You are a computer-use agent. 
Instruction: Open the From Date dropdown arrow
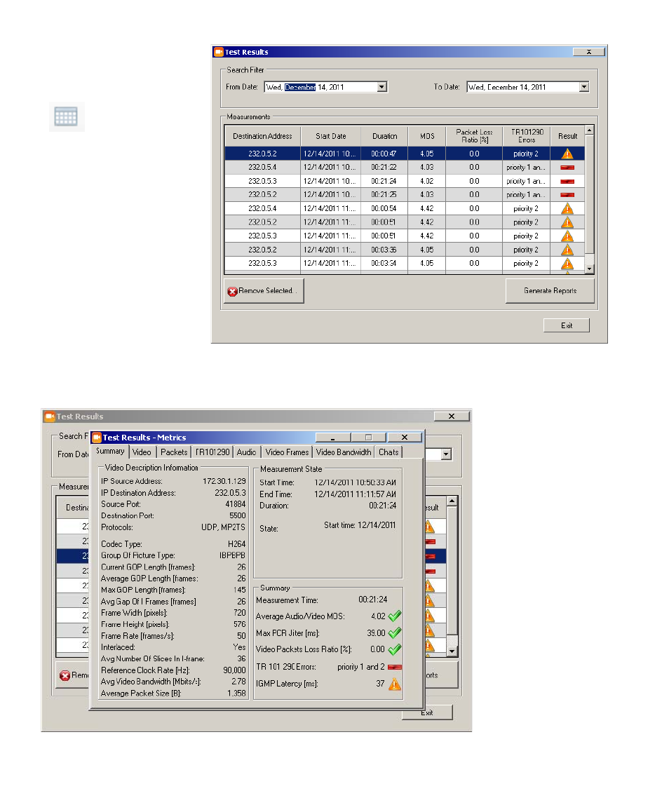pyautogui.click(x=381, y=87)
